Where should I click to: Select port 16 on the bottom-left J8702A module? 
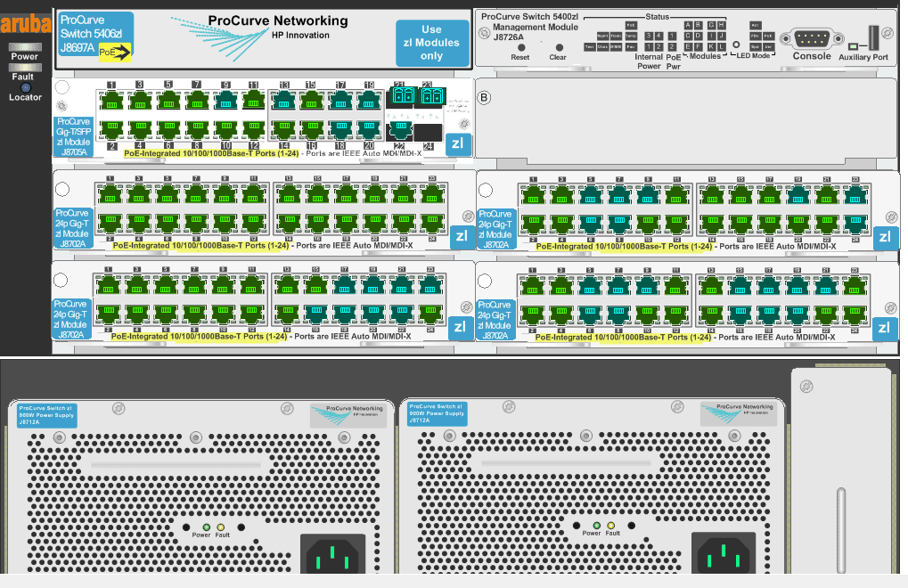(x=315, y=313)
